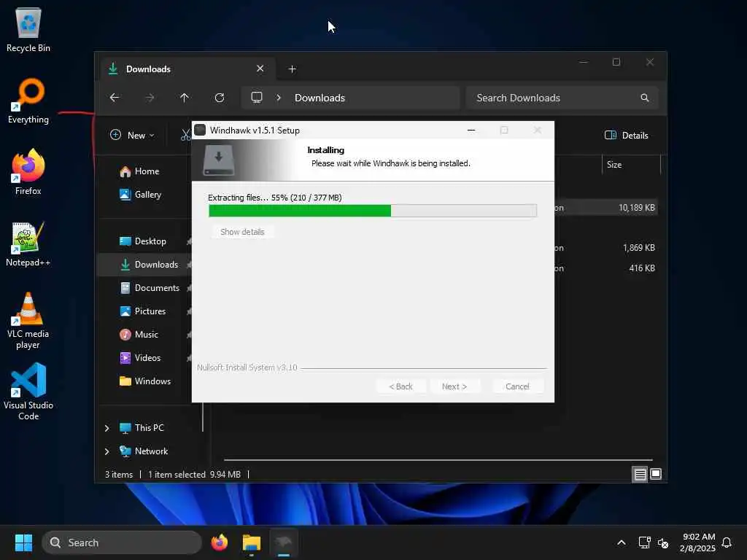This screenshot has width=747, height=560.
Task: Open the Firefox desktop shortcut
Action: coord(28,172)
